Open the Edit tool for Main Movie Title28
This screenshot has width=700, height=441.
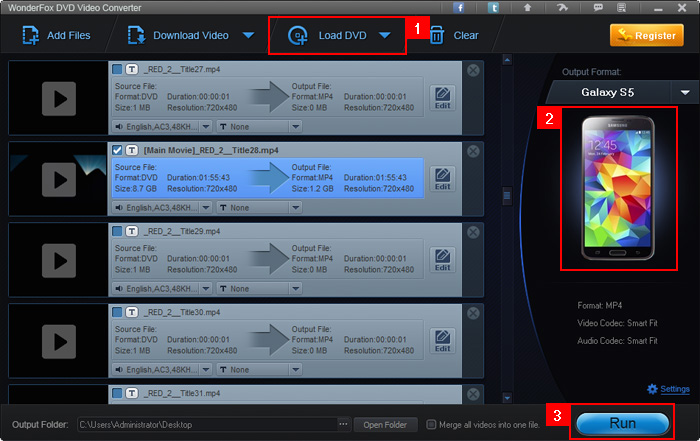click(x=442, y=179)
